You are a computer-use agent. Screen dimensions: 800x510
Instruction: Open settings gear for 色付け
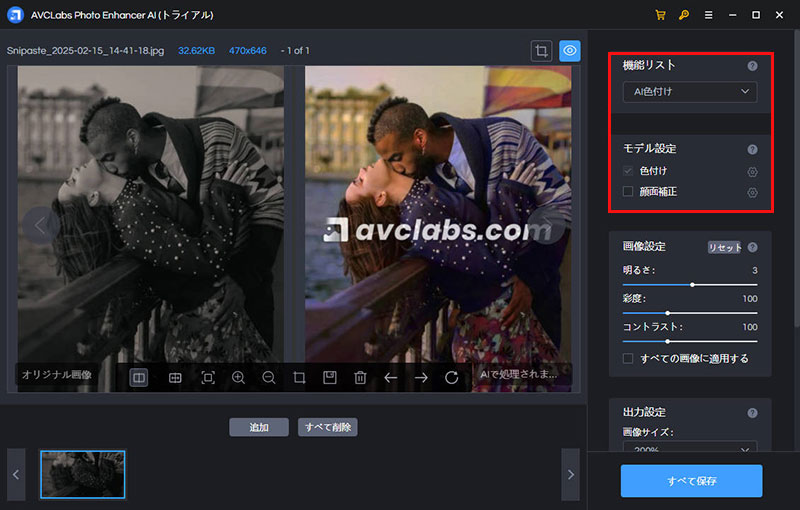pyautogui.click(x=752, y=172)
